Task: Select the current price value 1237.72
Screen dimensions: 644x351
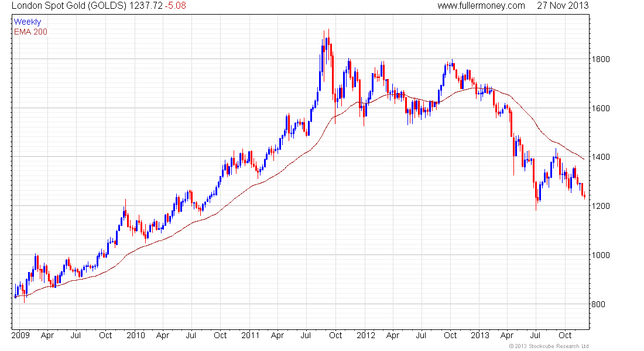Action: (146, 6)
